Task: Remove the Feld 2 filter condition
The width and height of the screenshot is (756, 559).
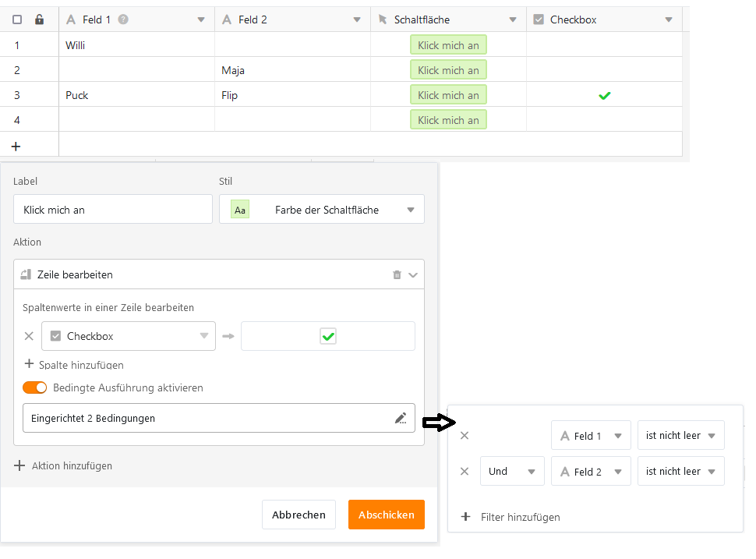Action: pyautogui.click(x=465, y=472)
